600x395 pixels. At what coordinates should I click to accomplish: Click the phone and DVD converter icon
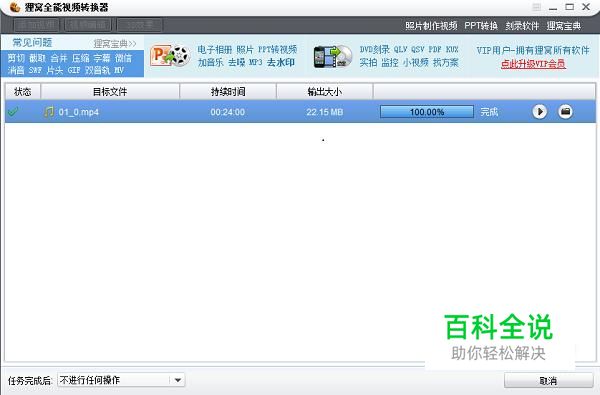tap(332, 57)
